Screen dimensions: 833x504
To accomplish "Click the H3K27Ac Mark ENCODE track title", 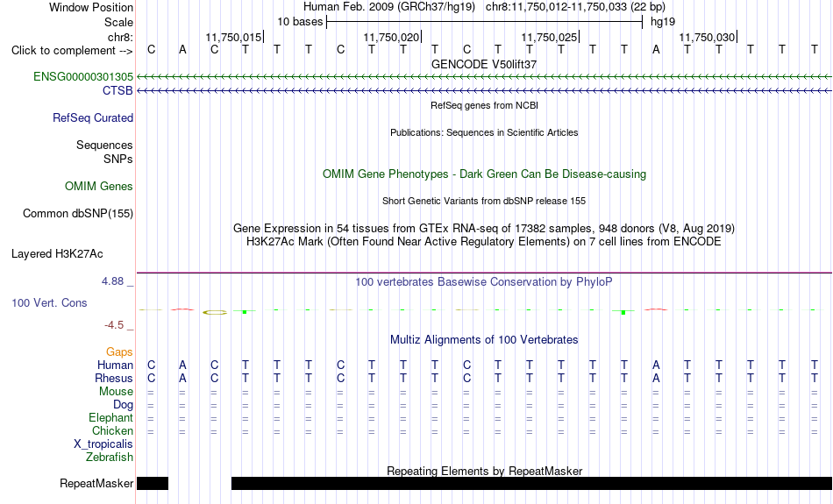I will [x=484, y=242].
